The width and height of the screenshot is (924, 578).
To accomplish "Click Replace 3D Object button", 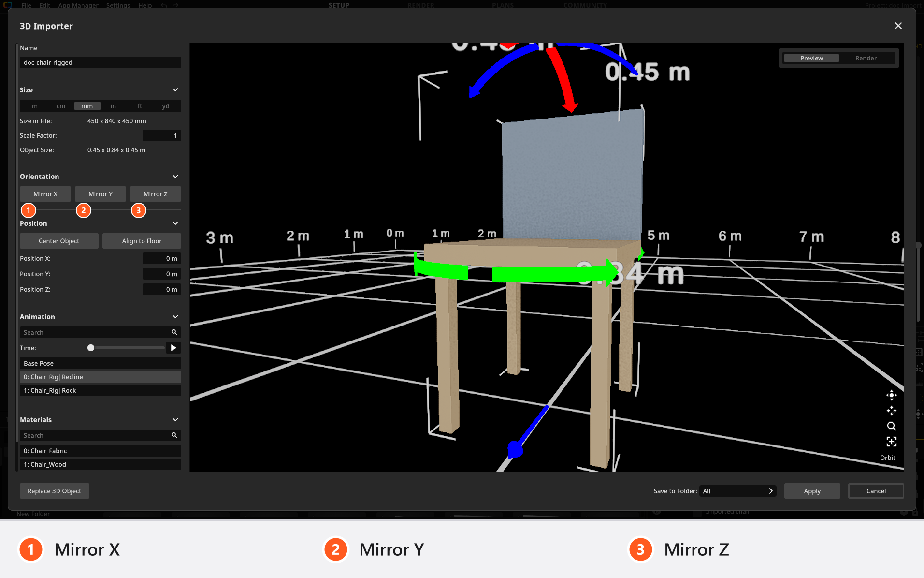I will point(54,491).
